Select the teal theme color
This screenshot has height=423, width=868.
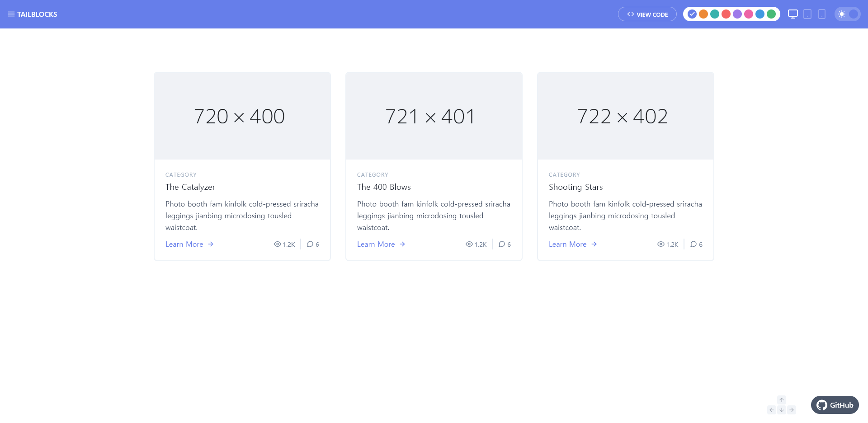coord(715,14)
